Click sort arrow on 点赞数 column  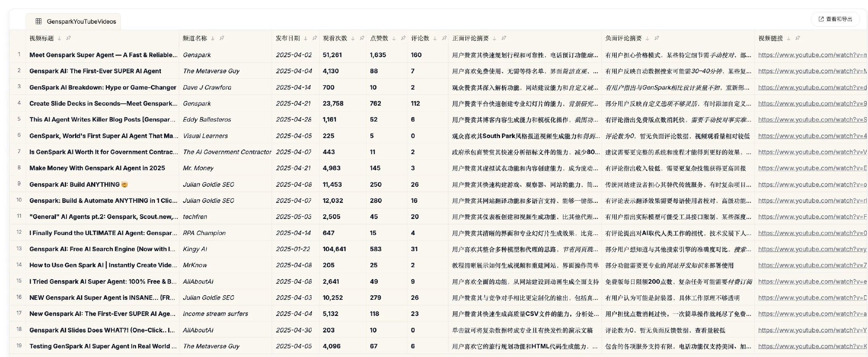click(394, 38)
